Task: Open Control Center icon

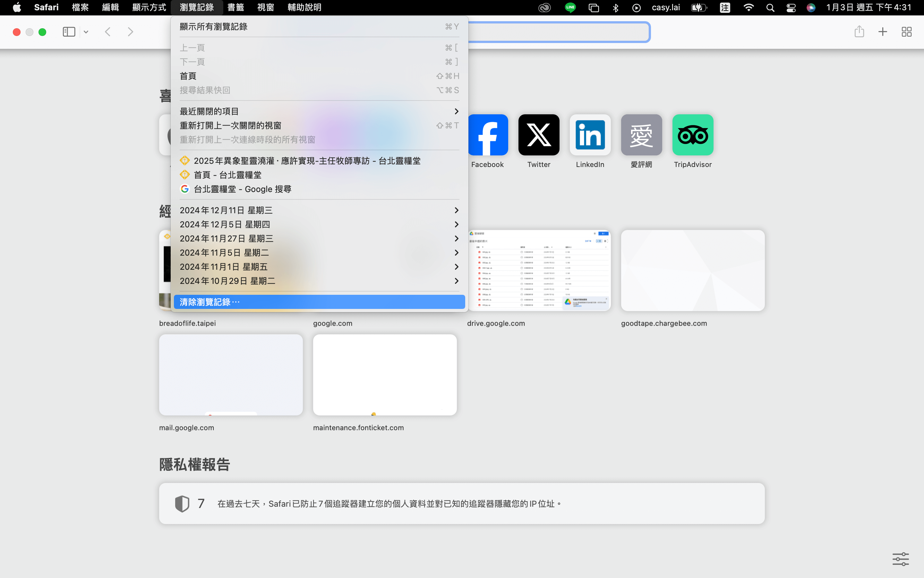Action: (791, 8)
